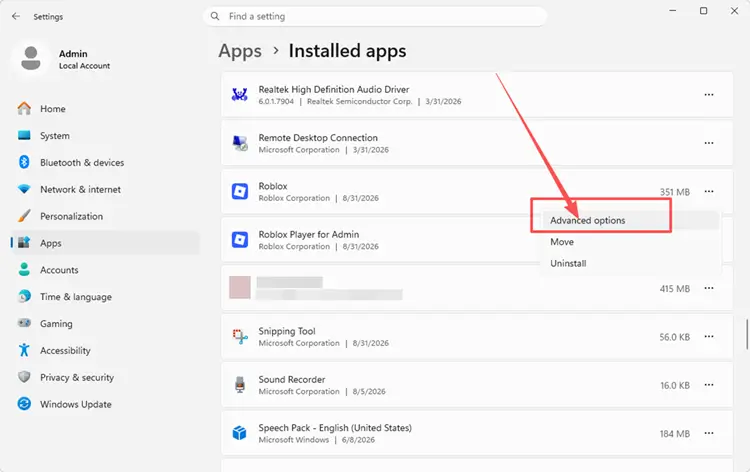The image size is (750, 472).
Task: Open System via its monitor icon
Action: (24, 135)
